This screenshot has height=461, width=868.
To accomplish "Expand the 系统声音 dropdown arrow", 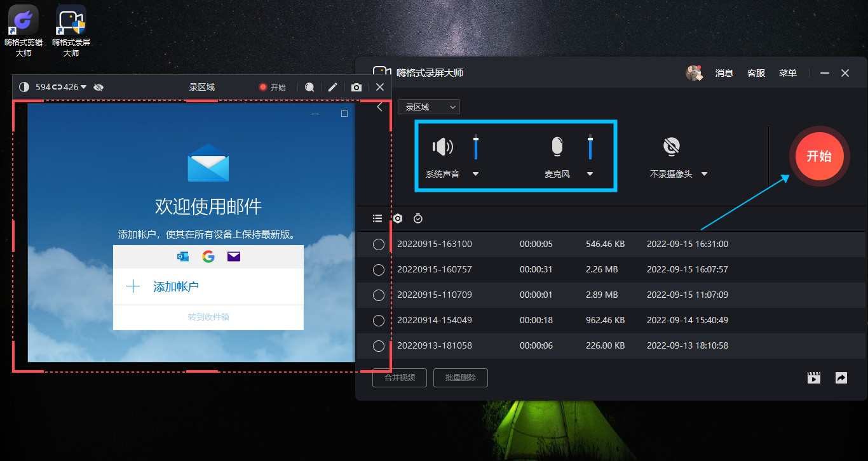I will [475, 174].
